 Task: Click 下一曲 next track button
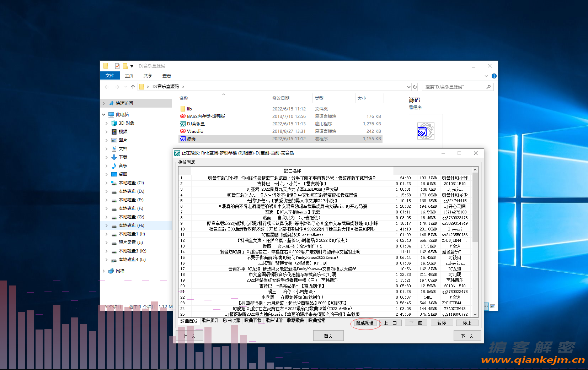click(x=416, y=323)
